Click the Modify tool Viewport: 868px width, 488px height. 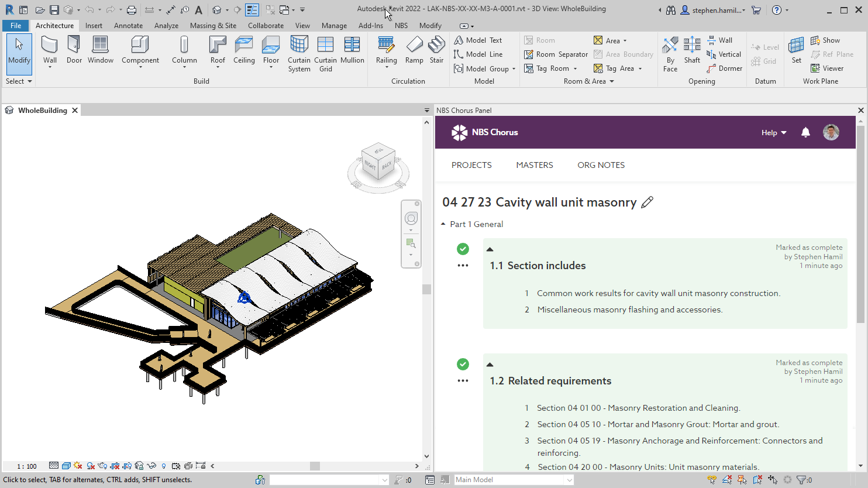[19, 53]
